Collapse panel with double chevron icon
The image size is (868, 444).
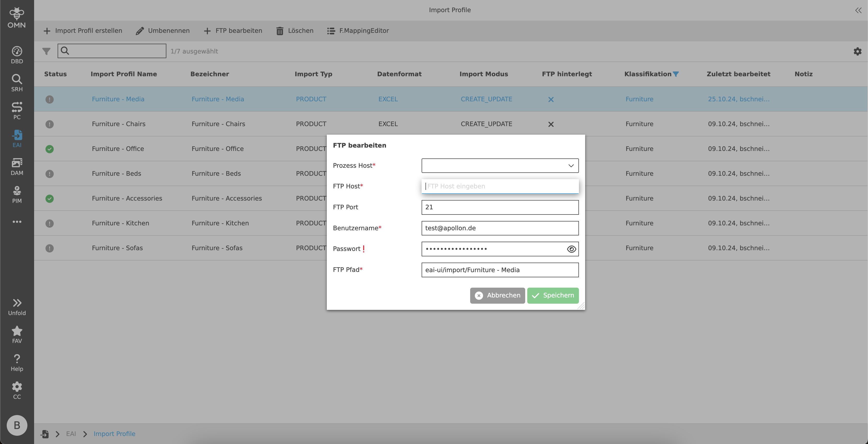[858, 10]
